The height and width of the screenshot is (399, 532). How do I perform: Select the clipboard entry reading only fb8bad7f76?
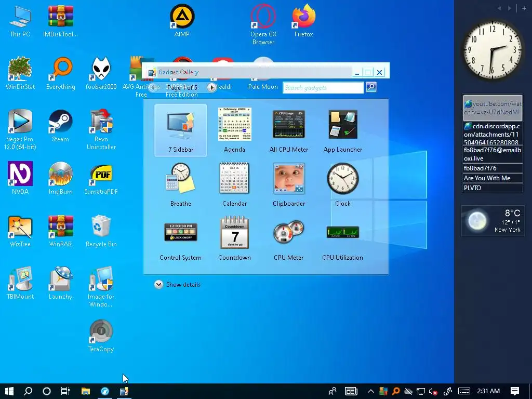click(x=493, y=168)
